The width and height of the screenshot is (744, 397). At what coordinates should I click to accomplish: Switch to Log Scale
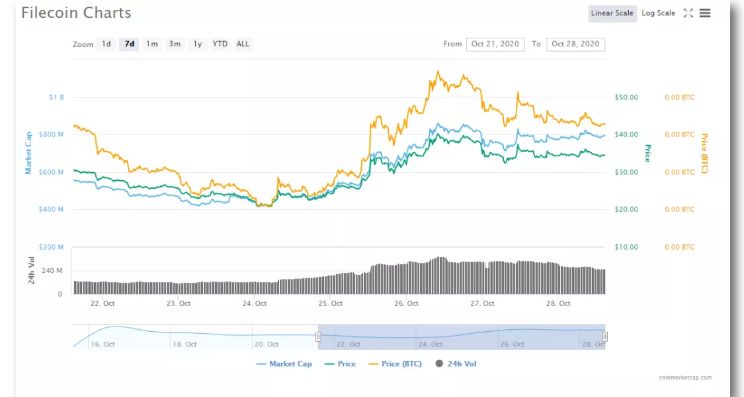click(658, 13)
